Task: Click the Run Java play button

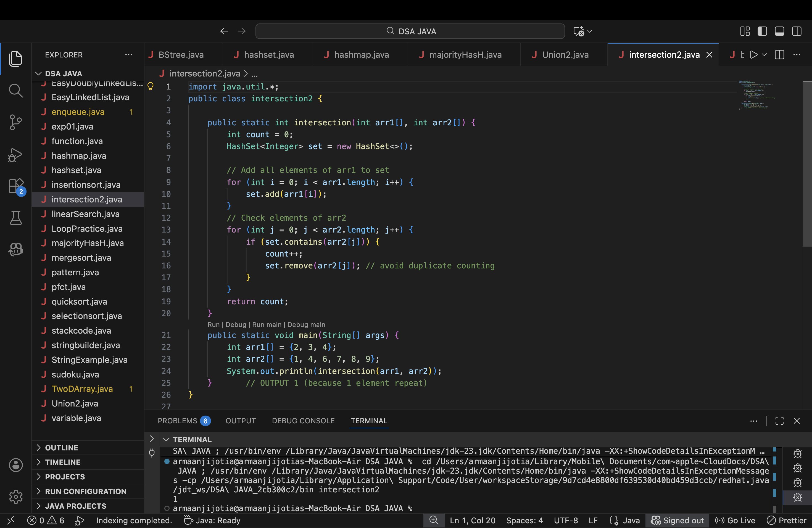Action: 754,55
